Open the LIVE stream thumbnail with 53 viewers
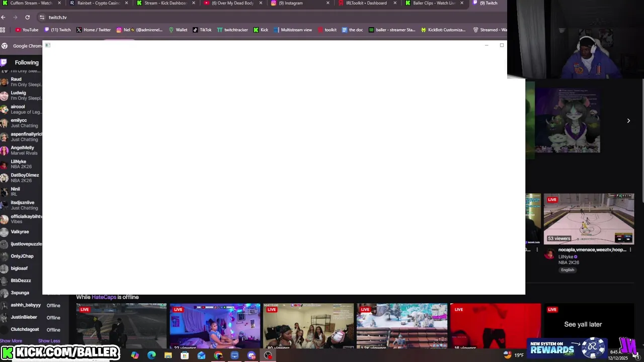Screen dimensions: 644x362 pos(589,219)
